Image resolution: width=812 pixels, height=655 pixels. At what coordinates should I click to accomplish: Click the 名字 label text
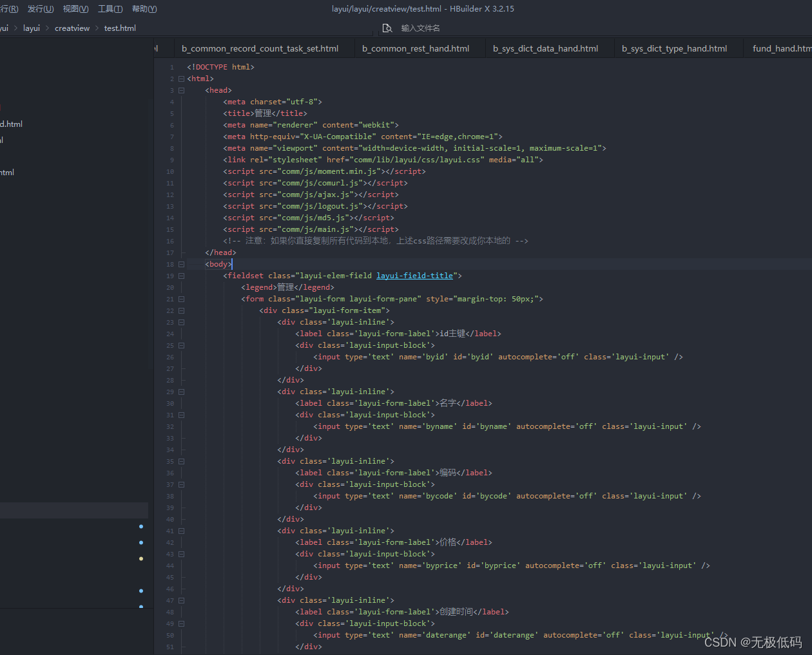point(448,403)
